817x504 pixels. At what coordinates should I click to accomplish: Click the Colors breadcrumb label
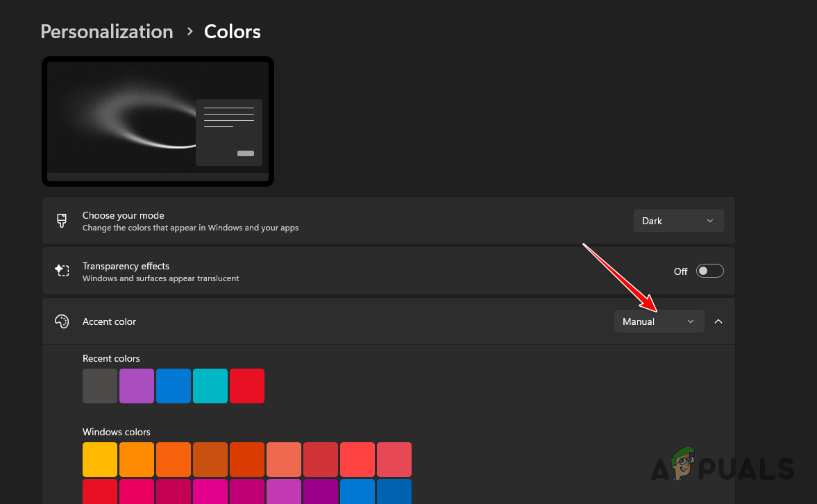[x=232, y=31]
